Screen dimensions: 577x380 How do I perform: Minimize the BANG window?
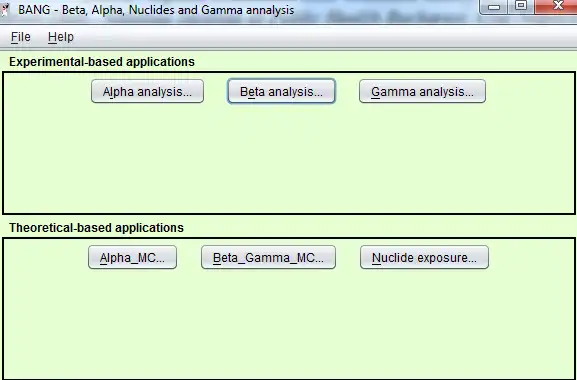coord(494,7)
